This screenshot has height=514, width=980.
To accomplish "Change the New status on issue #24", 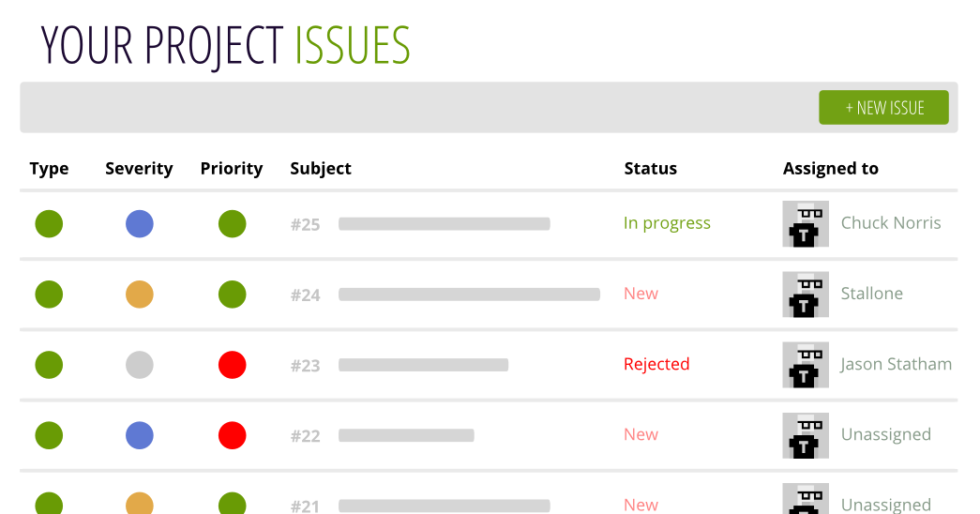I will pyautogui.click(x=641, y=294).
